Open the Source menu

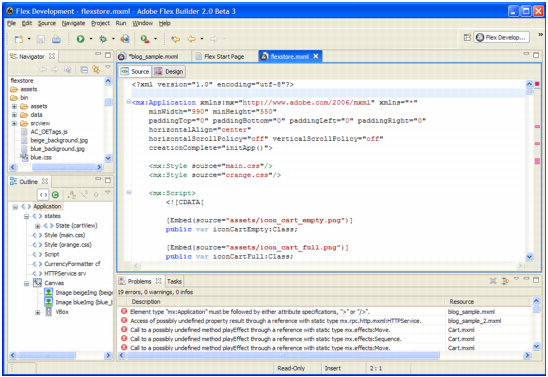coord(47,23)
